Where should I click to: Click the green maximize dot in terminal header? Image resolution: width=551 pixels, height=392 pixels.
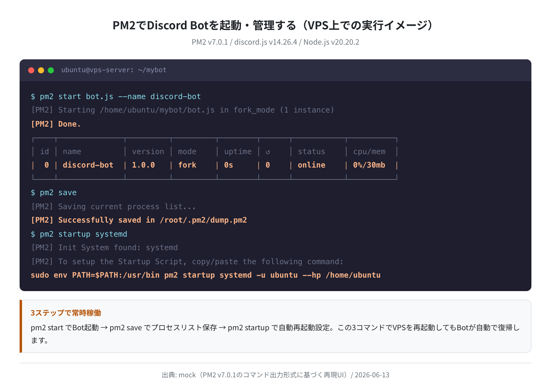coord(51,70)
